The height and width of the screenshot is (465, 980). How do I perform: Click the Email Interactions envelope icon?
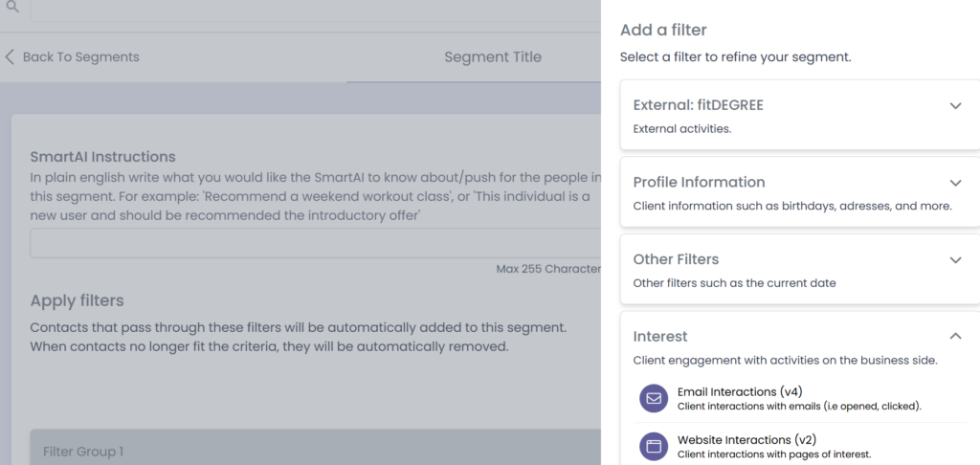(655, 398)
